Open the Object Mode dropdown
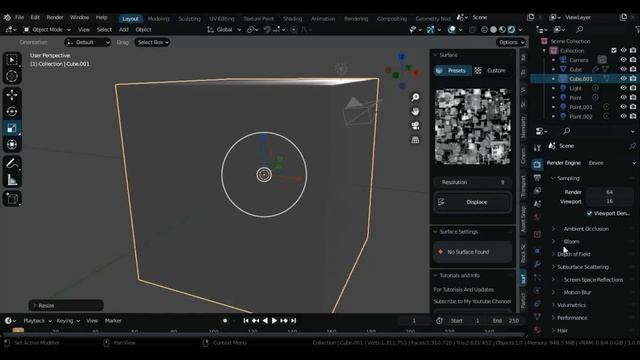The image size is (640, 360). point(47,30)
